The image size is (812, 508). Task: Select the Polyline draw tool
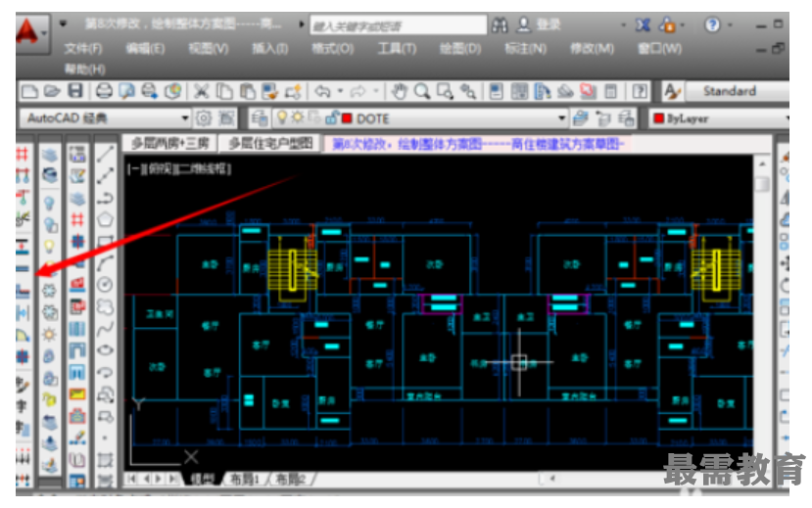106,198
